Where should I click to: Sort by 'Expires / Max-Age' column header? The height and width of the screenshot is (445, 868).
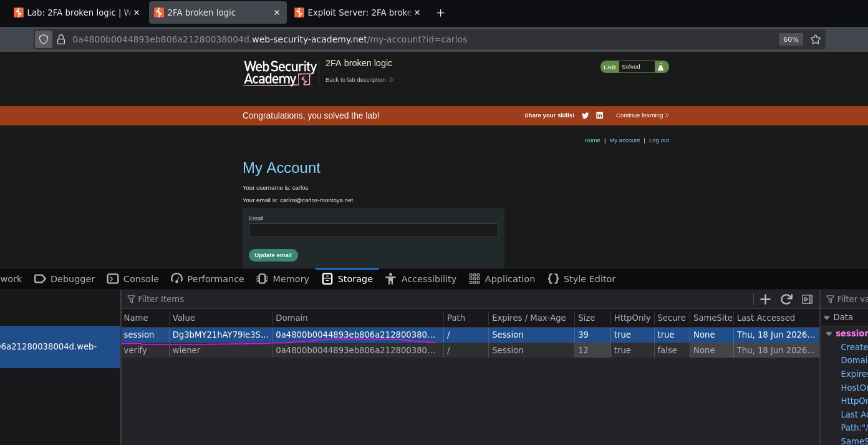[x=531, y=318]
